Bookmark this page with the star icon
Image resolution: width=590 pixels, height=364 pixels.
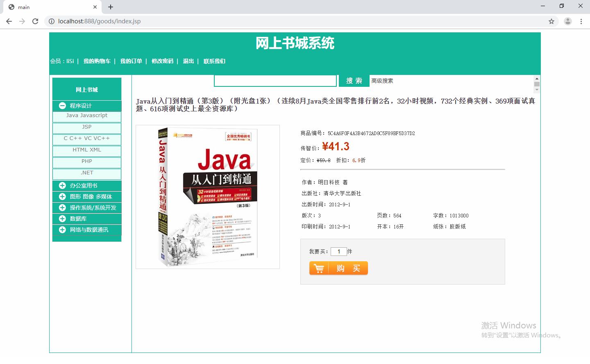(x=551, y=21)
